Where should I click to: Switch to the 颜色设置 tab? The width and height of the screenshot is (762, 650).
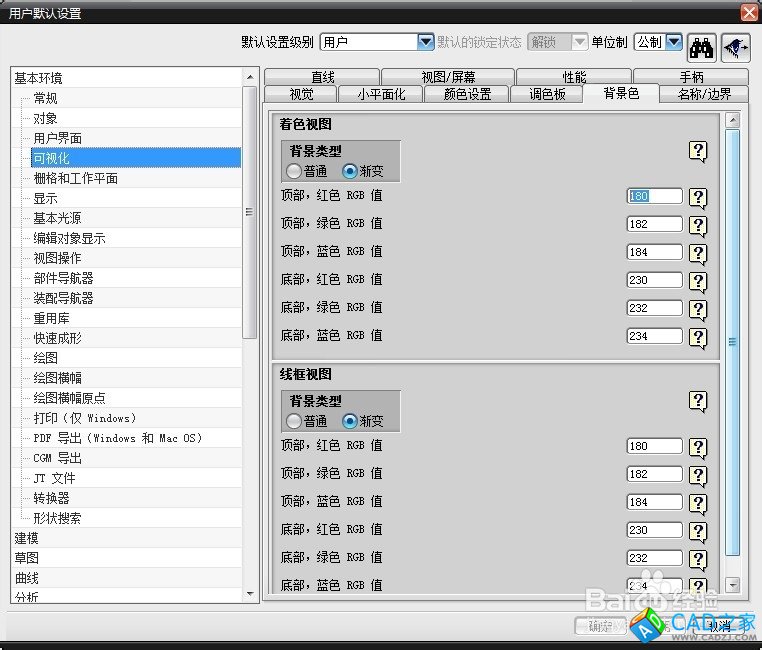point(467,94)
